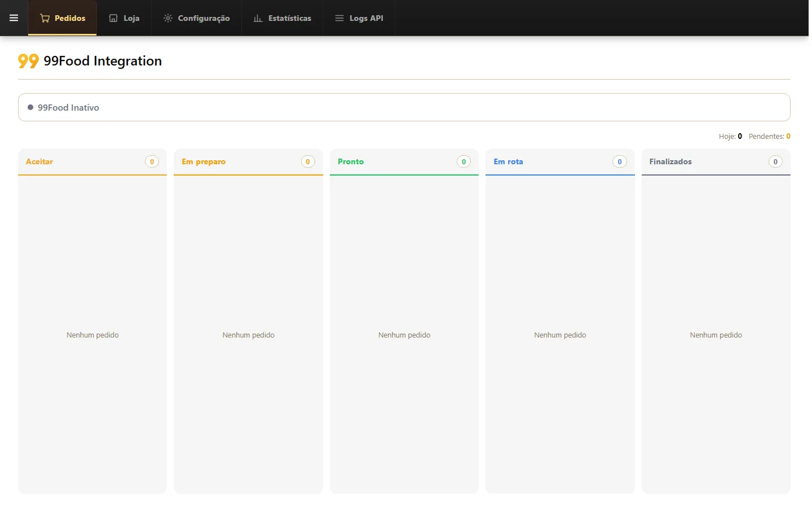Click the yellow 99 logo
The height and width of the screenshot is (508, 812).
[28, 61]
